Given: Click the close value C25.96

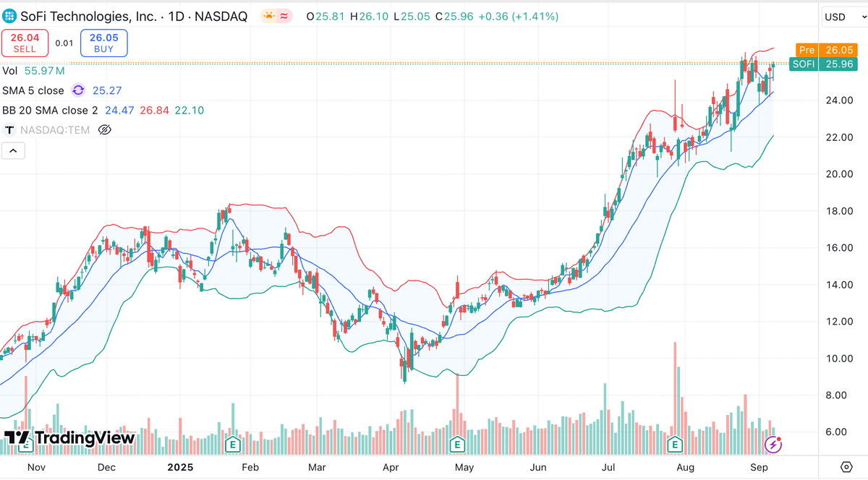Looking at the screenshot, I should [456, 16].
